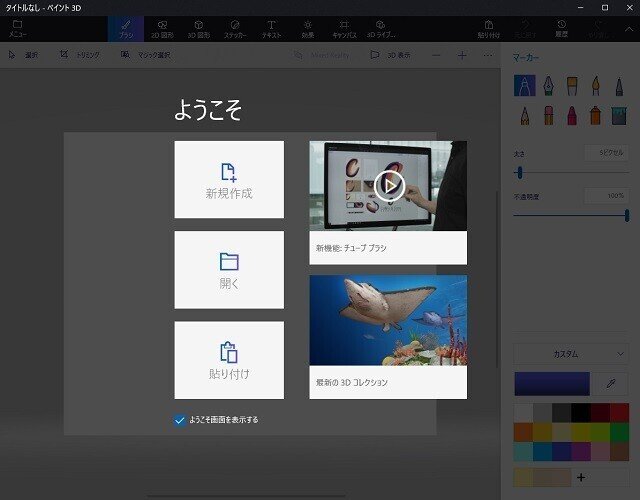640x500 pixels.
Task: Activate the マジック選択 tool
Action: 146,55
